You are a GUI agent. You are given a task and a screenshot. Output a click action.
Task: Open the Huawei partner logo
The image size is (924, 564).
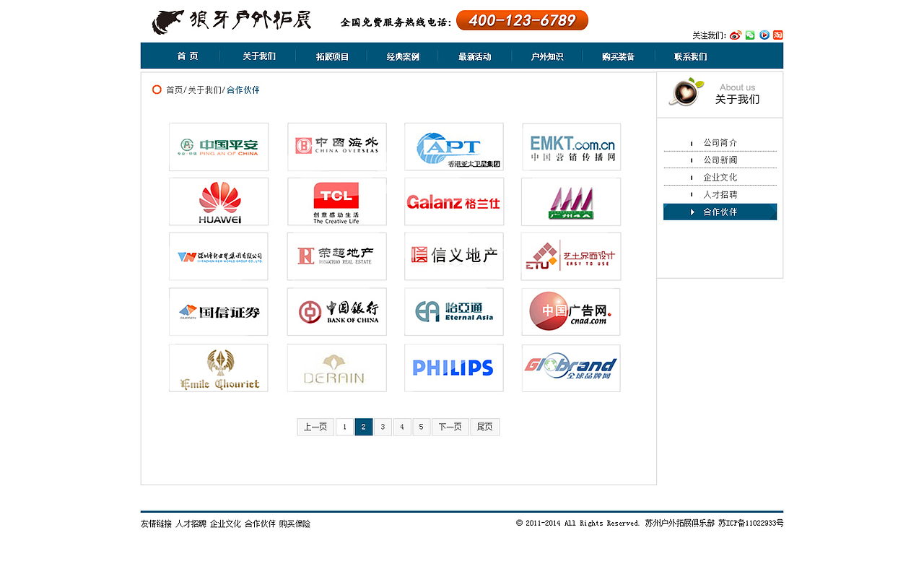point(219,201)
